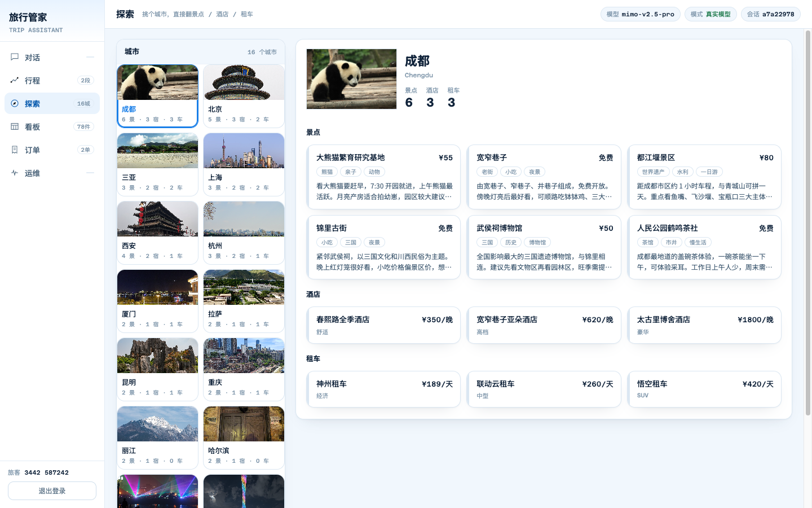Click the 退出登录 button
Screen dimensions: 812x508
(x=52, y=491)
